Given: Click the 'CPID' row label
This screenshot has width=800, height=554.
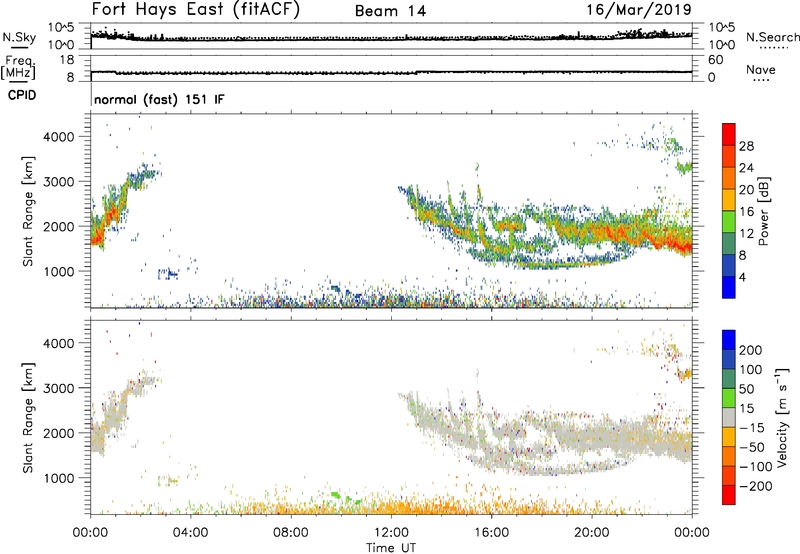Looking at the screenshot, I should coord(22,95).
